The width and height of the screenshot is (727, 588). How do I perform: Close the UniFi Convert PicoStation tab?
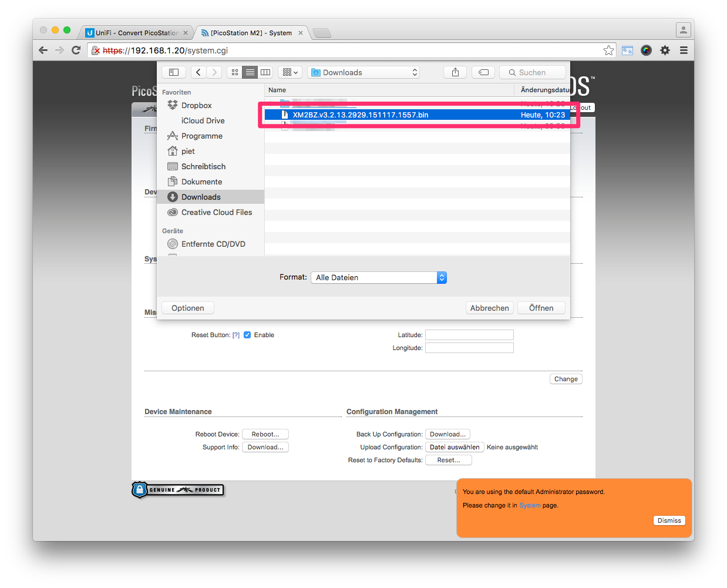186,33
